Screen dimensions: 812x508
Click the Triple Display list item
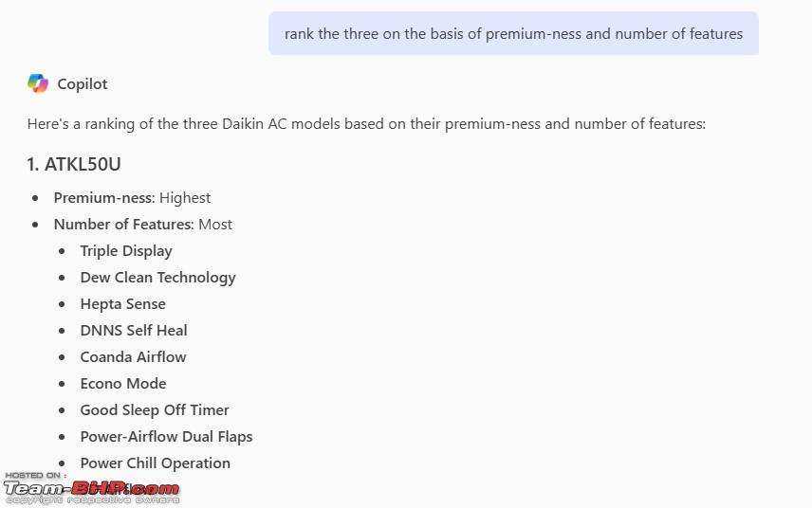[x=126, y=251]
